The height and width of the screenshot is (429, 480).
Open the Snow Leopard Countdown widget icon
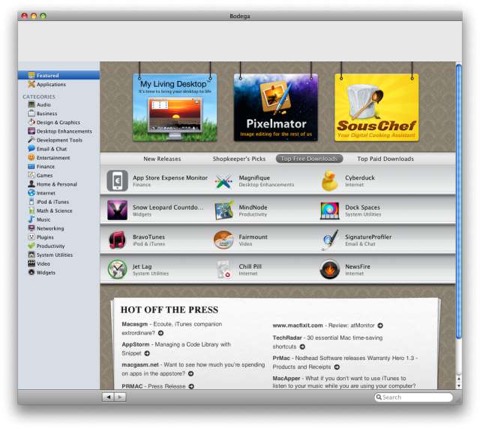coord(117,210)
